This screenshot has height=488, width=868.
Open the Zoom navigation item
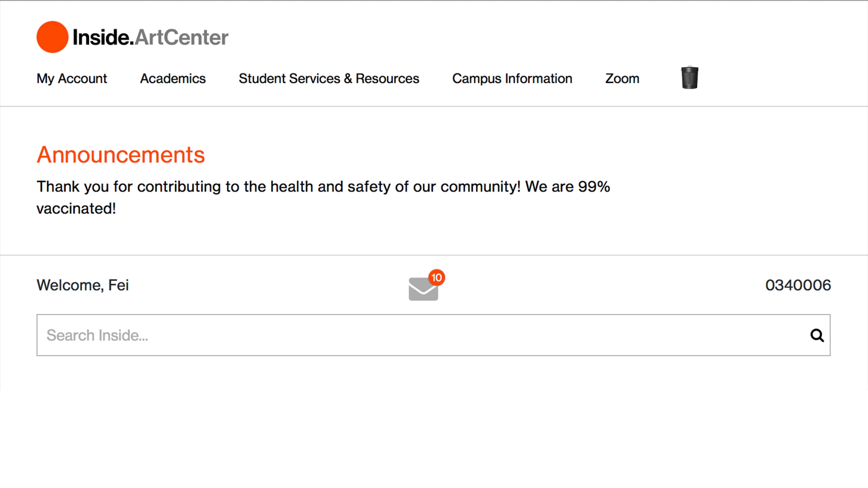[x=622, y=78]
